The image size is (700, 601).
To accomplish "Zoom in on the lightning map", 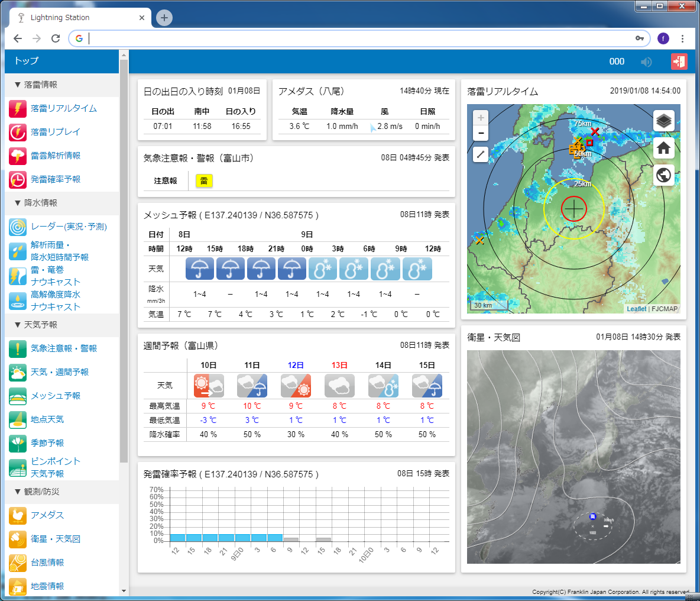I will point(481,118).
